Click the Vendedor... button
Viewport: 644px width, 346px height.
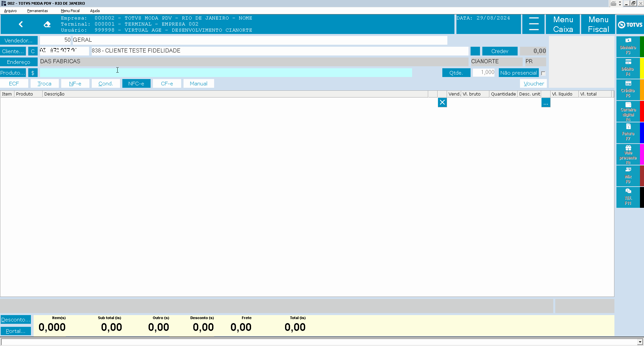pyautogui.click(x=19, y=40)
